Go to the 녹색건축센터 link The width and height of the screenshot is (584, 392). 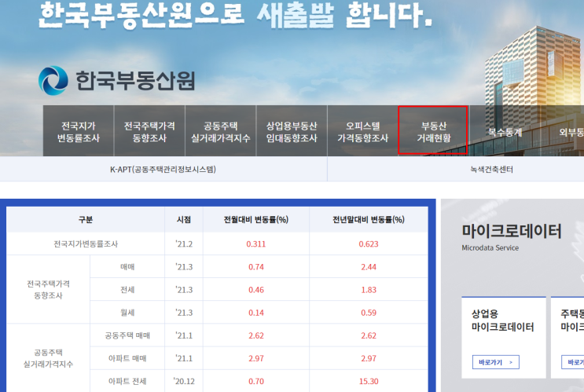tap(491, 170)
